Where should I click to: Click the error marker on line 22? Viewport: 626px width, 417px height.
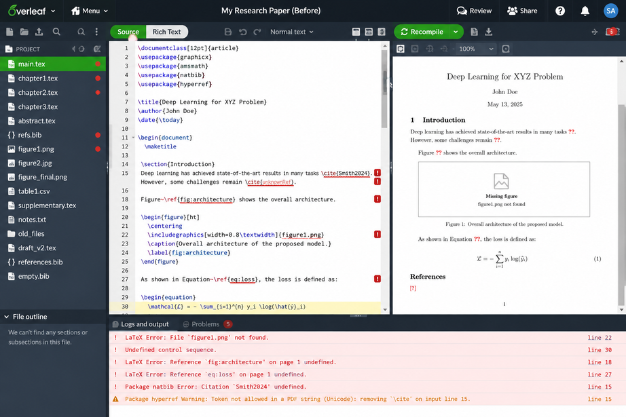[x=377, y=234]
